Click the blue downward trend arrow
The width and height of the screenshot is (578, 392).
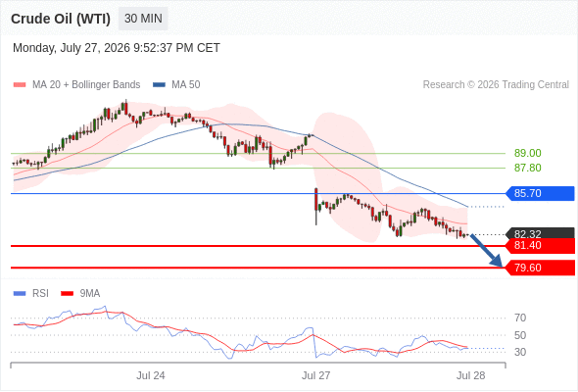point(487,251)
